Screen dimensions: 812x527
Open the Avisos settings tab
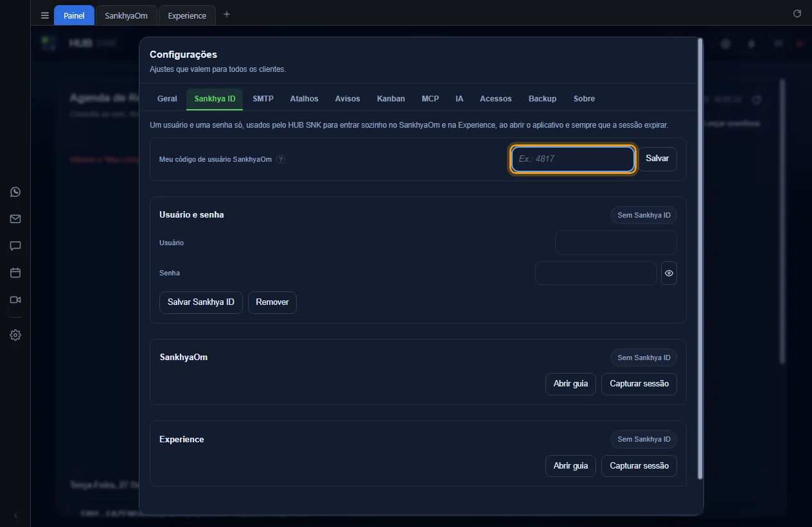coord(348,99)
